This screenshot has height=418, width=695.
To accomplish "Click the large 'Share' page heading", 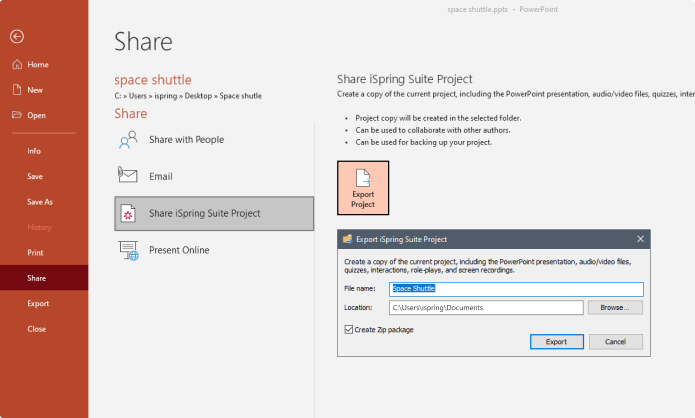I will 143,42.
